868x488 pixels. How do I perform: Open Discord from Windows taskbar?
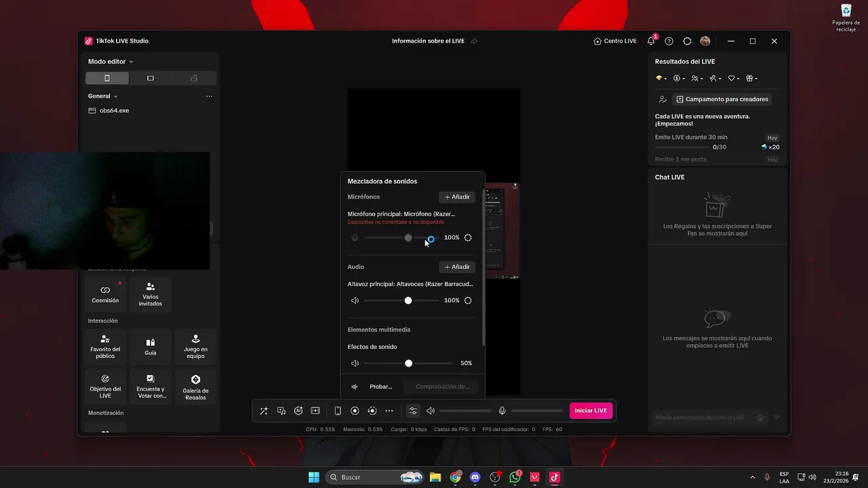pos(475,477)
